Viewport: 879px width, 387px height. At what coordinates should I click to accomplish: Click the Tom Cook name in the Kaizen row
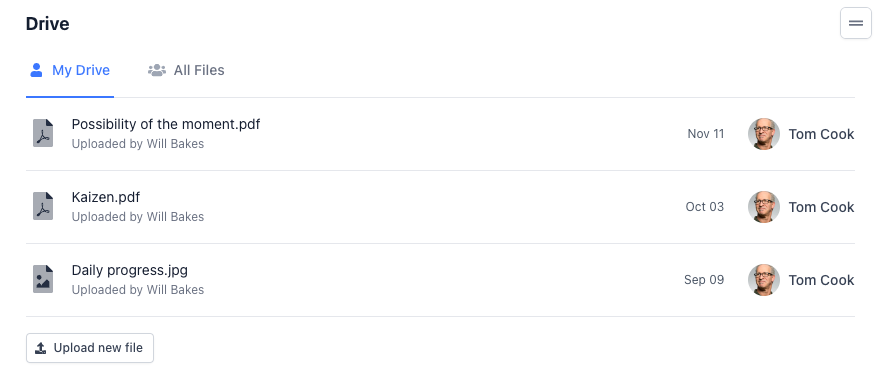pyautogui.click(x=821, y=207)
